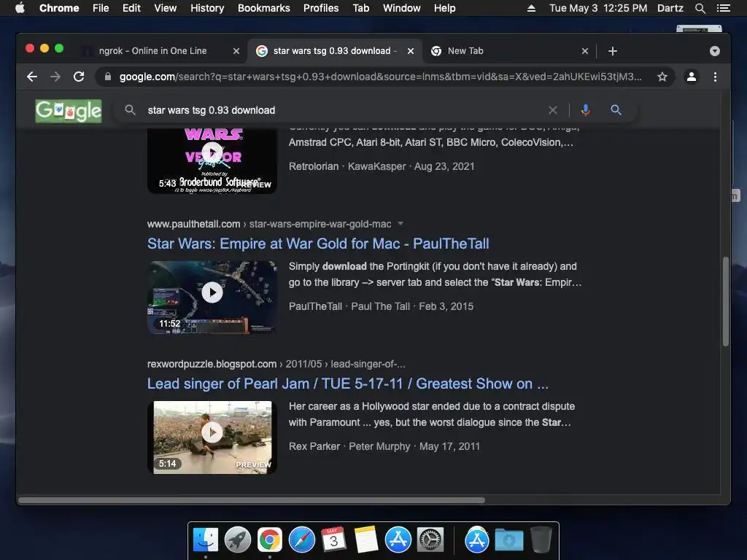Focus the Google search input field

pos(333,111)
